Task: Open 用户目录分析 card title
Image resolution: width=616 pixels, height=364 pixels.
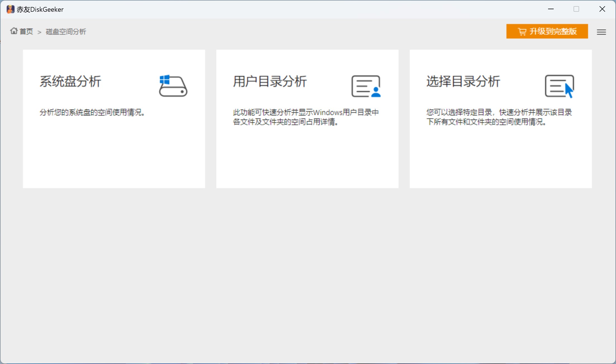Action: coord(270,82)
